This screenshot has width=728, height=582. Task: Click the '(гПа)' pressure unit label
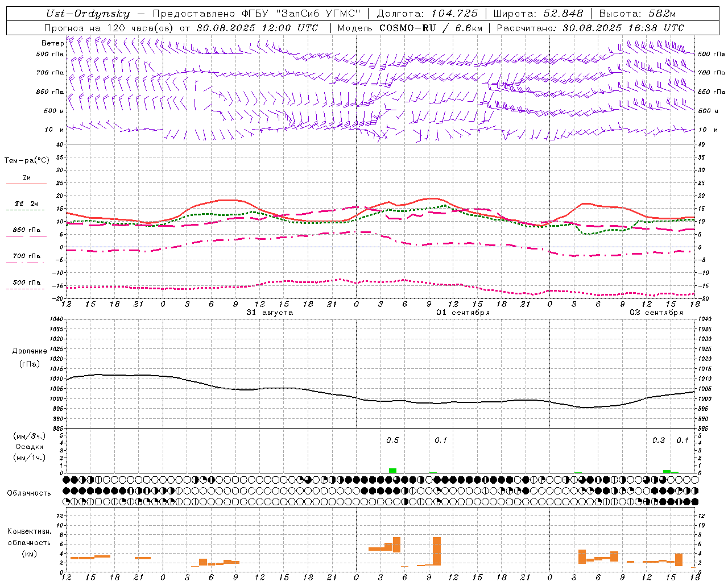point(30,364)
